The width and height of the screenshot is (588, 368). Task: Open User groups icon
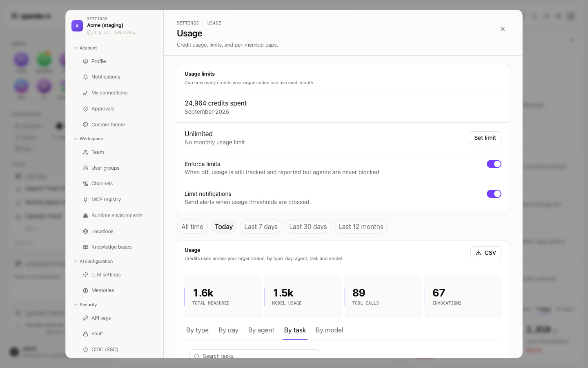(85, 168)
